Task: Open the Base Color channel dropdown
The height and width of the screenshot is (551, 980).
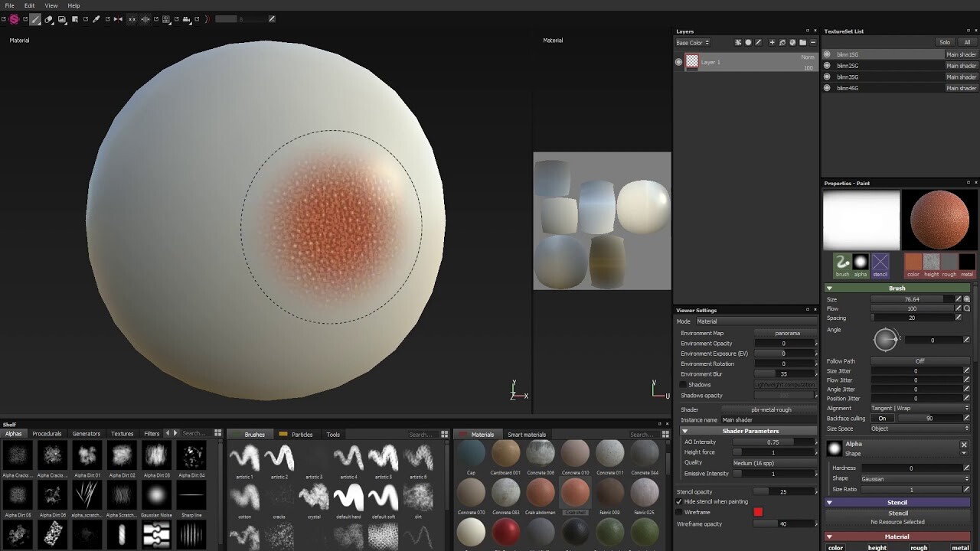Action: click(691, 42)
